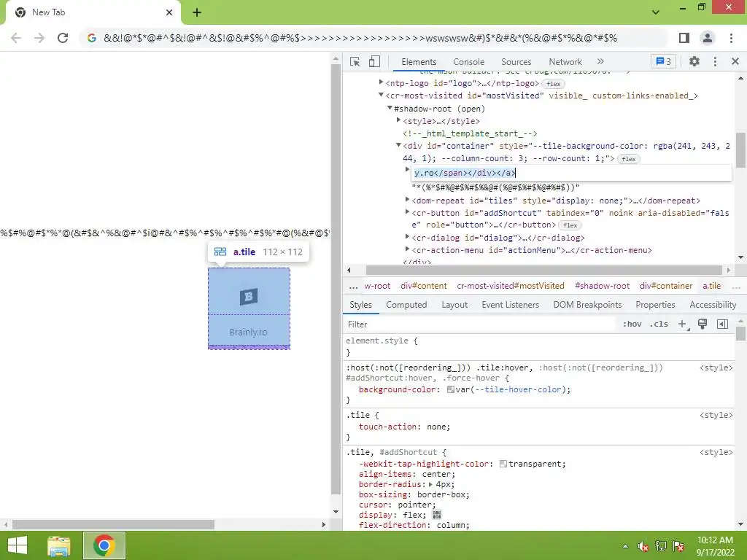The height and width of the screenshot is (560, 747).
Task: Expand the ntp-logo element node
Action: click(381, 82)
